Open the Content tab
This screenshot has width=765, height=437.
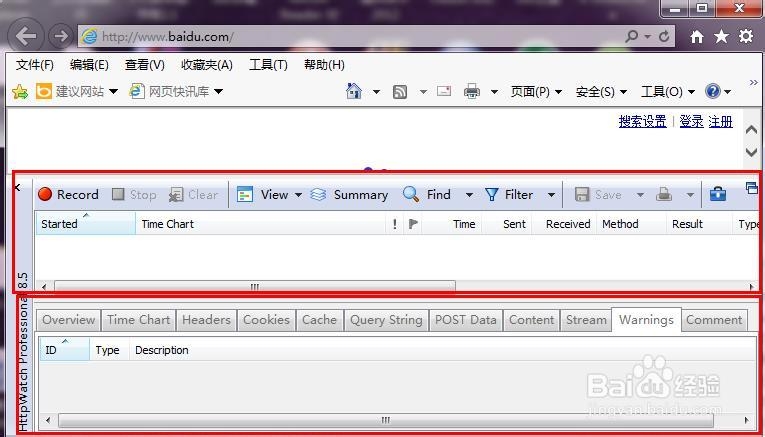coord(532,320)
